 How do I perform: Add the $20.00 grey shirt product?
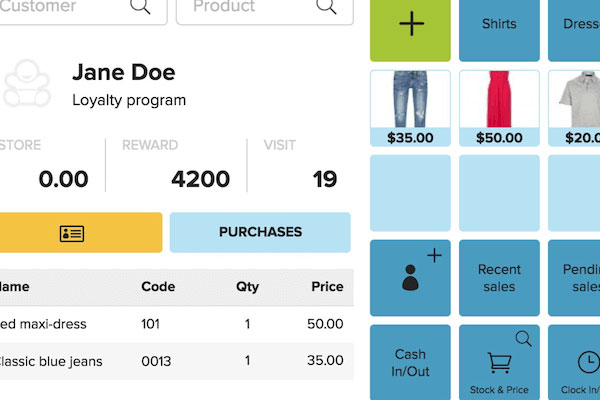574,108
